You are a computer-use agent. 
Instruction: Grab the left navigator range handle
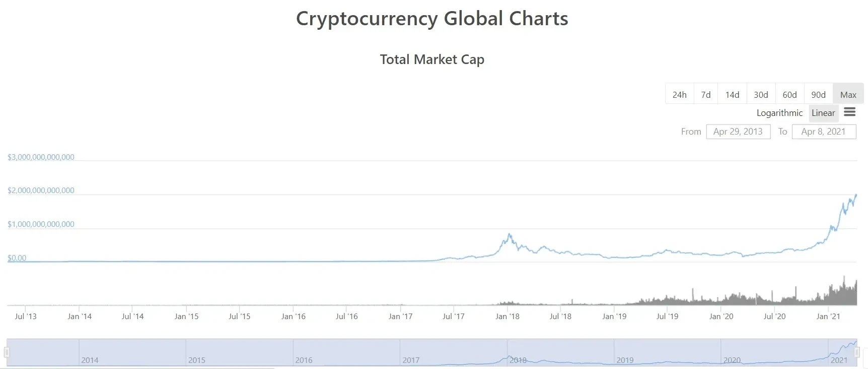point(7,352)
